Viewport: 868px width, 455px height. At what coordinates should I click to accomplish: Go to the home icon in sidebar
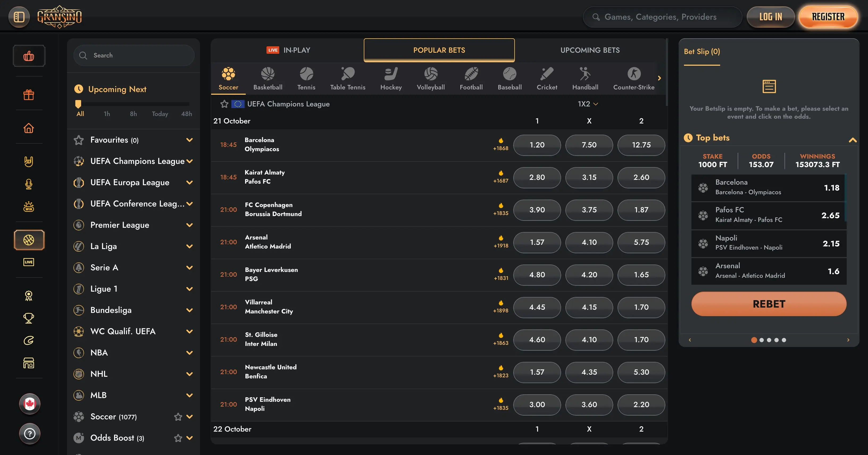click(x=29, y=128)
